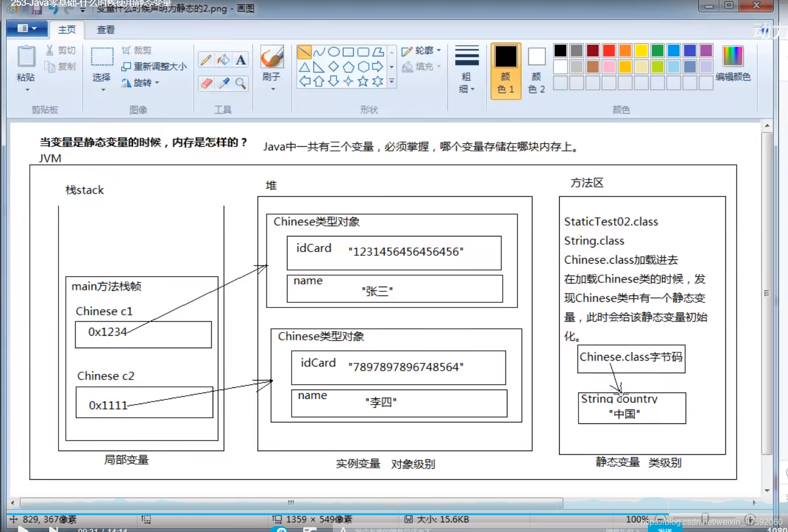
Task: Choose the Up arrow shape
Action: coord(319,81)
